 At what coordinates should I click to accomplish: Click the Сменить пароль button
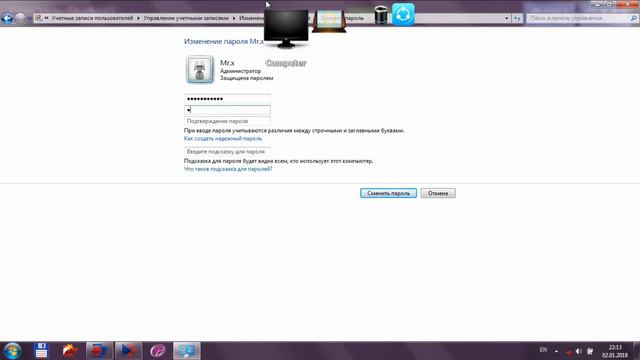pyautogui.click(x=388, y=193)
